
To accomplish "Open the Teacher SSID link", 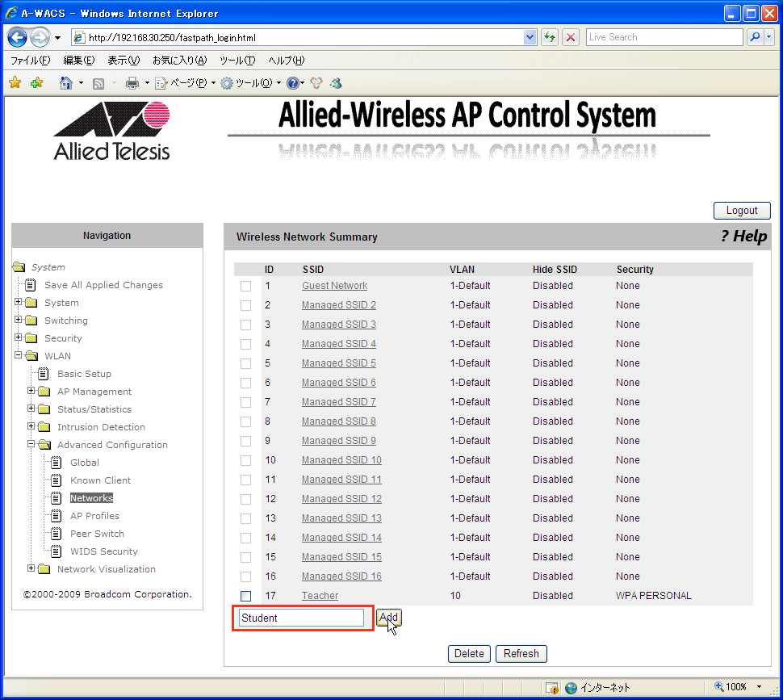I will tap(320, 596).
